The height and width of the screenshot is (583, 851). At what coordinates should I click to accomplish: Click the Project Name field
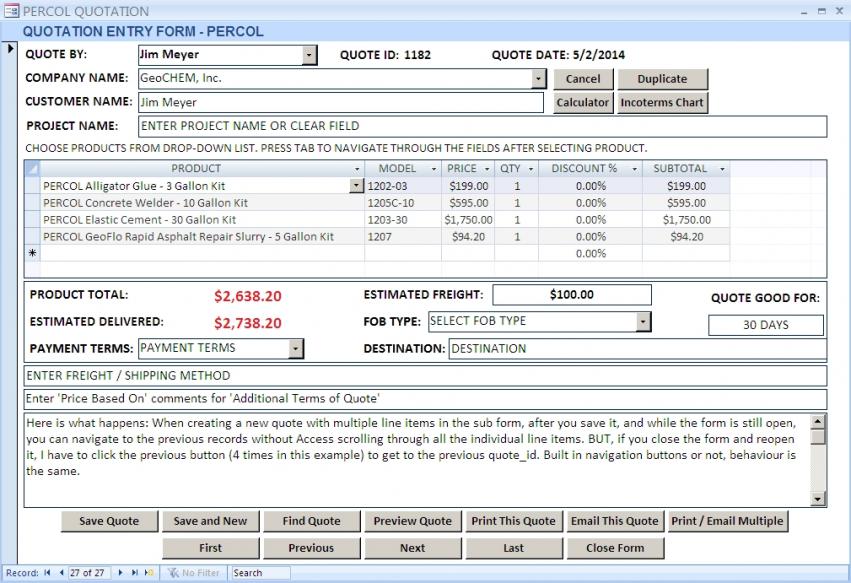[x=482, y=126]
